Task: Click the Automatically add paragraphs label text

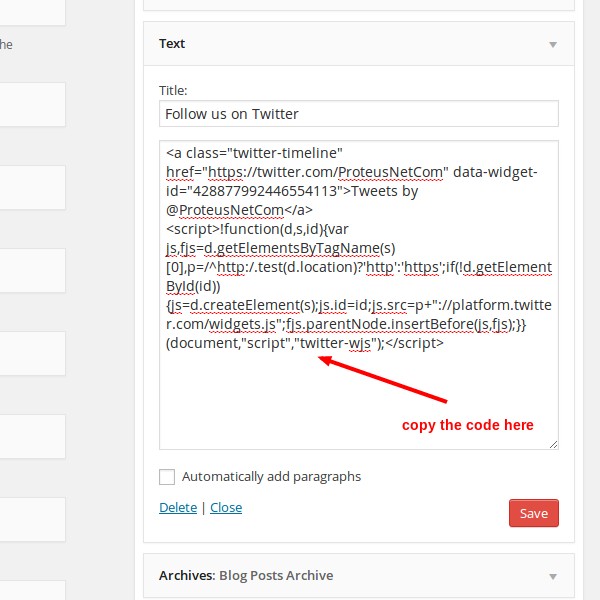Action: 271,477
